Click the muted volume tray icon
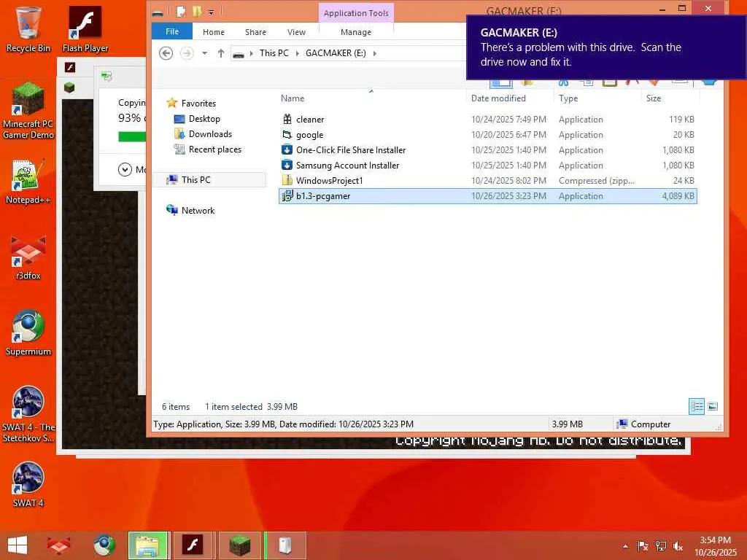747x560 pixels. click(678, 546)
